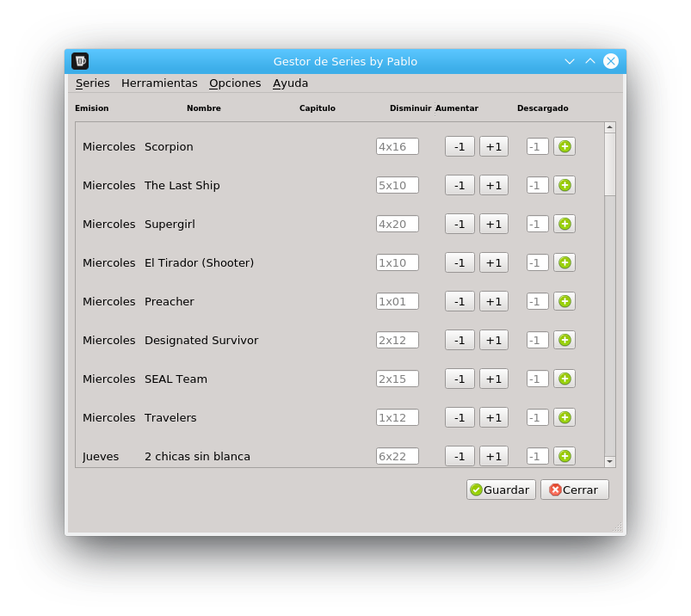Decrease El Tirador (Shooter) chapter with -1

[460, 263]
